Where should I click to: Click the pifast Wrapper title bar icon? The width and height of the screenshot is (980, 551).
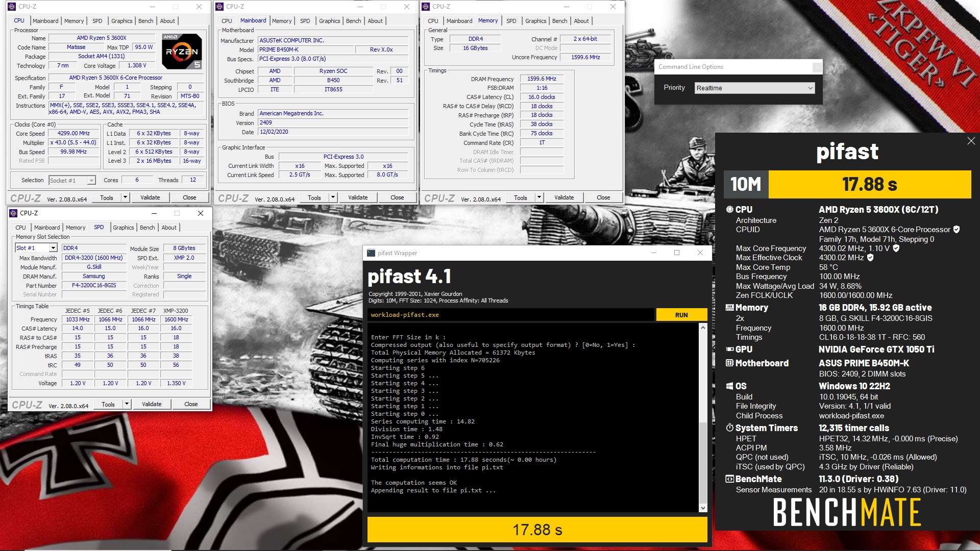pos(371,253)
